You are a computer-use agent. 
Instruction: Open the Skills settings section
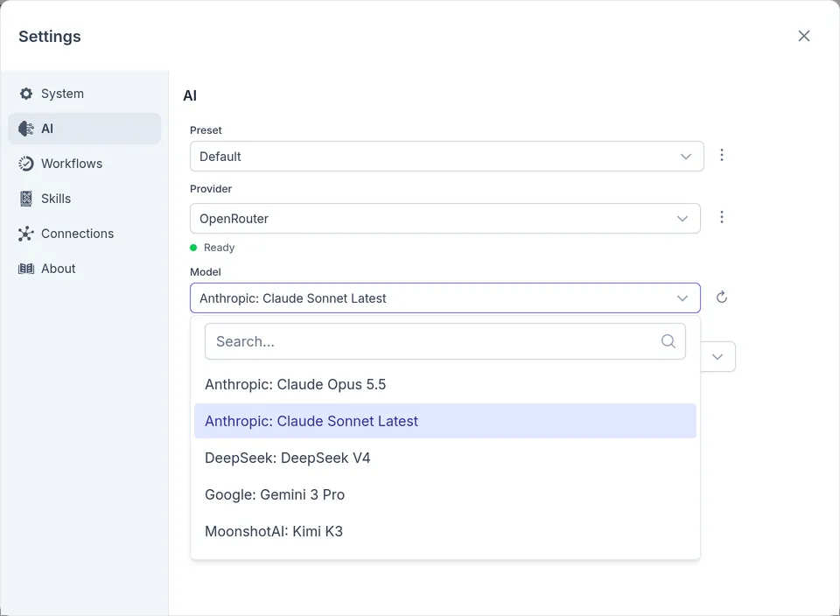click(85, 199)
